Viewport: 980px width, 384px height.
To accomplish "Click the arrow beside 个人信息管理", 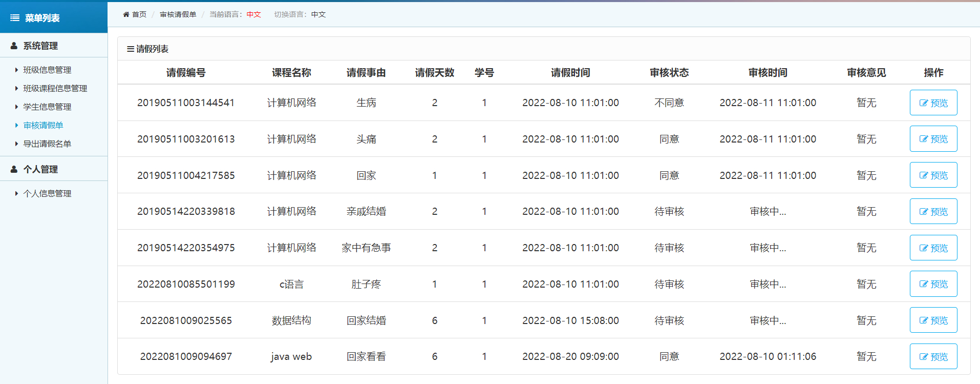I will coord(16,193).
